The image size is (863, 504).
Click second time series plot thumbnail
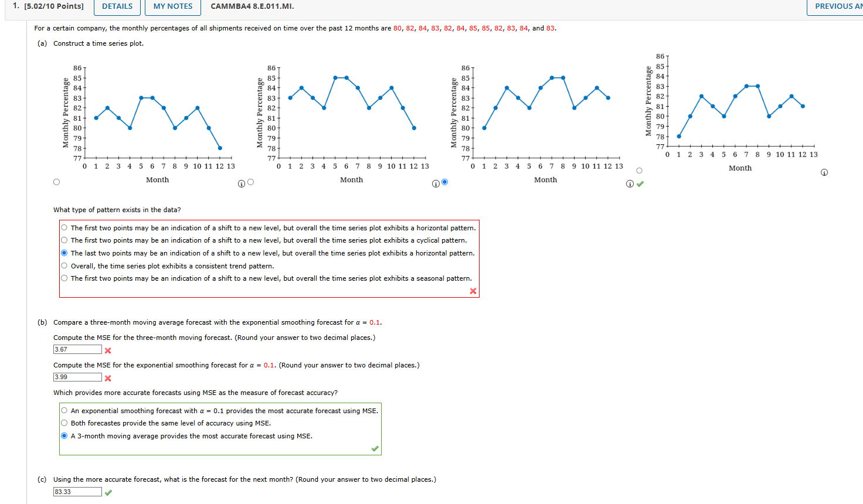[x=343, y=123]
